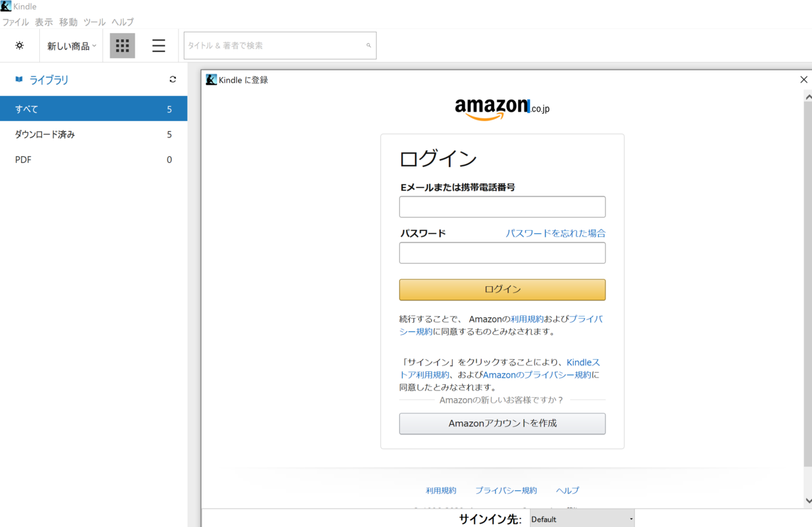812x527 pixels.
Task: Click the ライブラリ heading
Action: [x=49, y=80]
